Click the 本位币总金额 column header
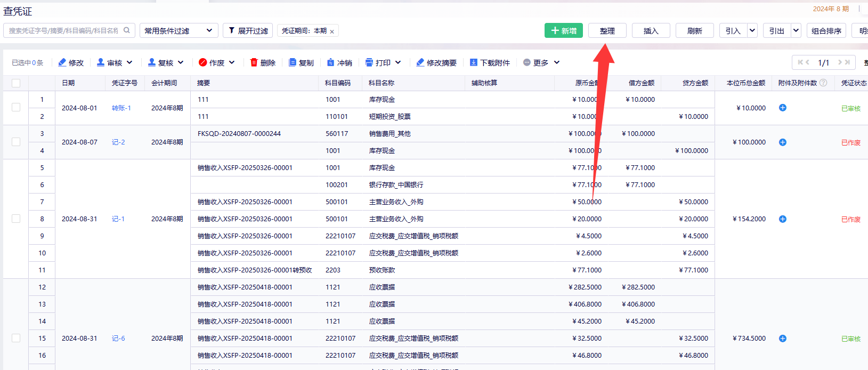The image size is (868, 370). click(746, 83)
